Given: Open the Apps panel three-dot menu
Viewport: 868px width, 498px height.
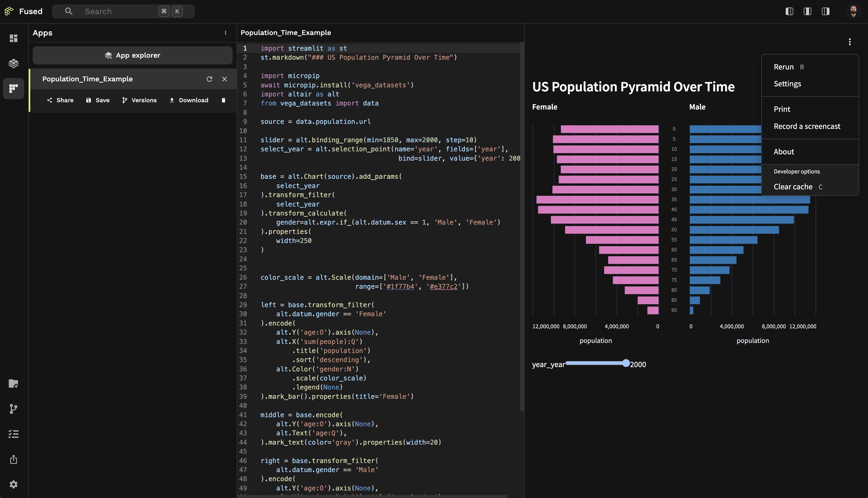Looking at the screenshot, I should click(x=225, y=33).
